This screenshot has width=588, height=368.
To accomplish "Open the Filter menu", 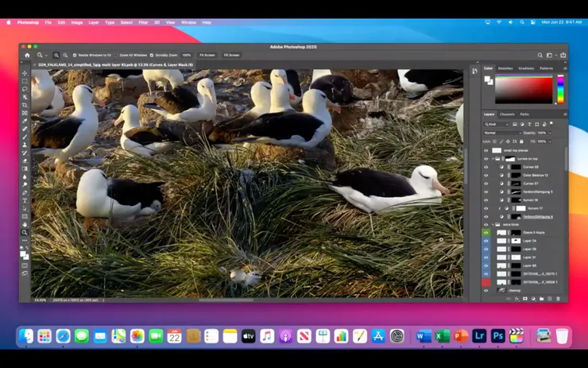I will [x=143, y=22].
